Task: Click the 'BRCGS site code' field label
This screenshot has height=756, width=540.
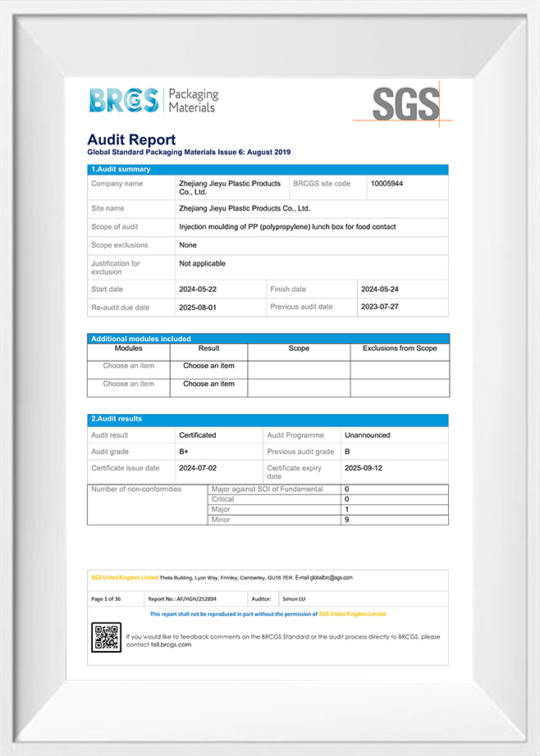Action: coord(322,184)
